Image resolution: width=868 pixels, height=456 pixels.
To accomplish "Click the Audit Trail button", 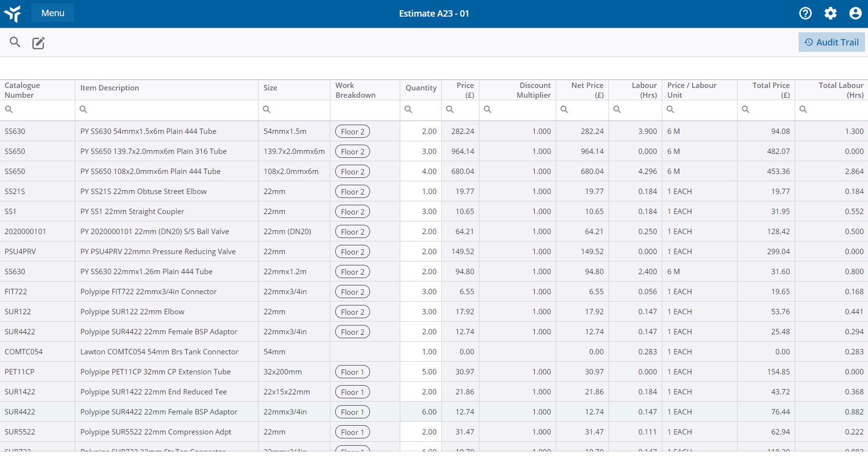I will coord(831,42).
